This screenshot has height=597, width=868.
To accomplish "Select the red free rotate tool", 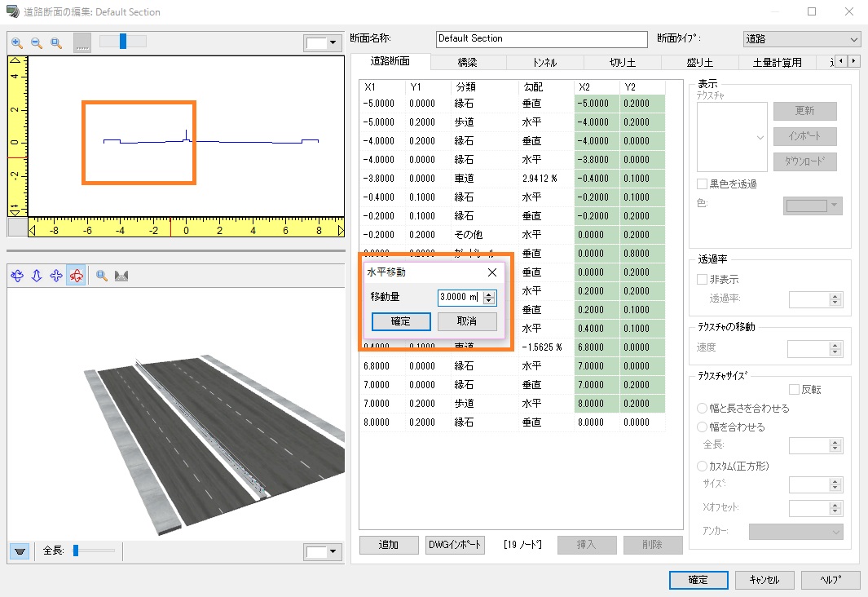I will click(x=76, y=276).
